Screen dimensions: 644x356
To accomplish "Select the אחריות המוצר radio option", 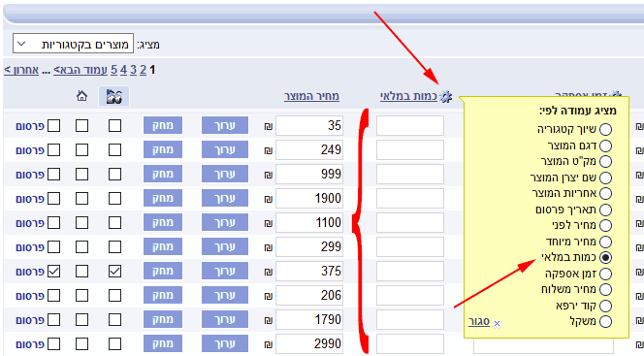I will coord(605,194).
